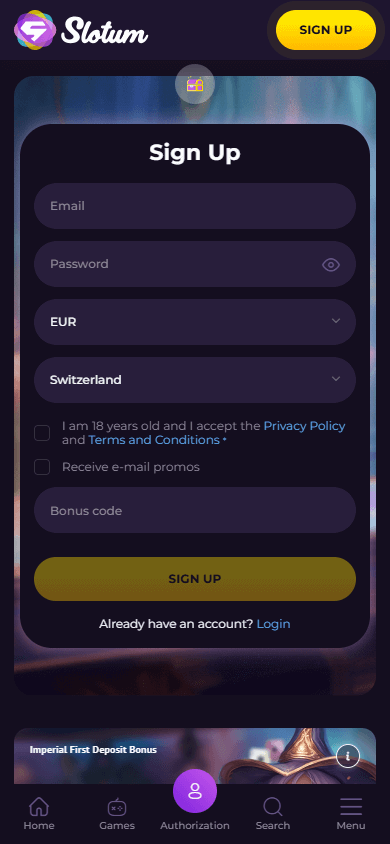The height and width of the screenshot is (844, 390).
Task: Tap the purple Authorization user icon
Action: click(195, 791)
